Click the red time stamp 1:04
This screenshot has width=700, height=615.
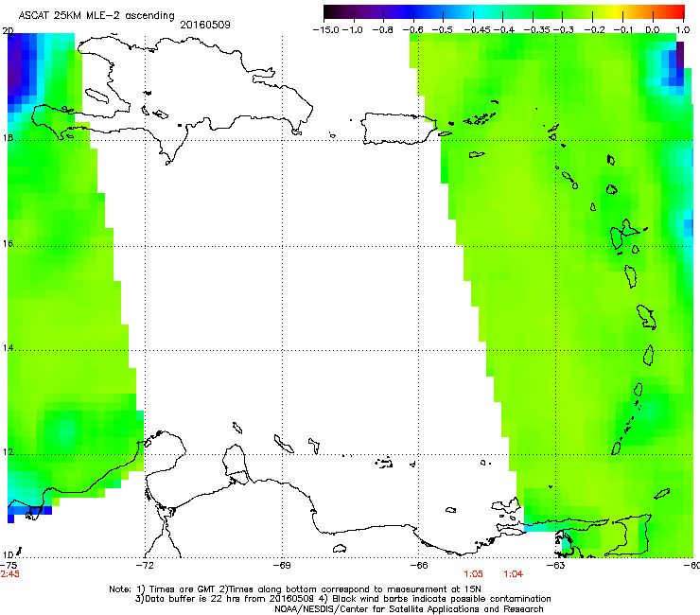[514, 574]
